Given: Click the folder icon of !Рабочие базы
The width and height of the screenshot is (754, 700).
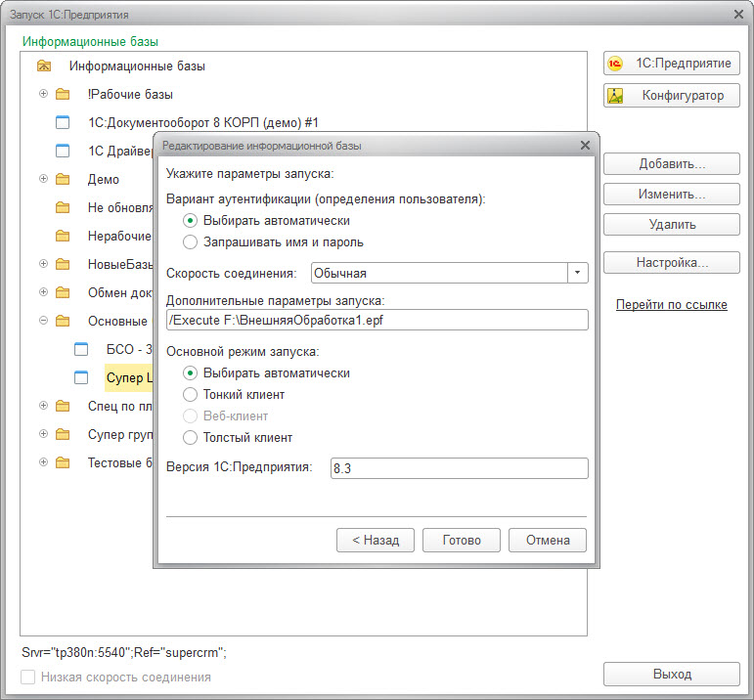Looking at the screenshot, I should [x=63, y=94].
